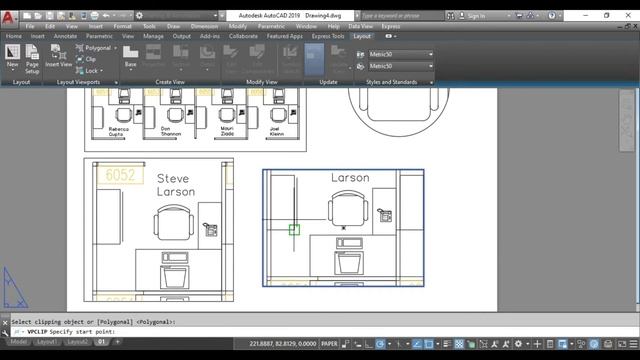Select the Polygonal viewport tool

click(x=94, y=48)
